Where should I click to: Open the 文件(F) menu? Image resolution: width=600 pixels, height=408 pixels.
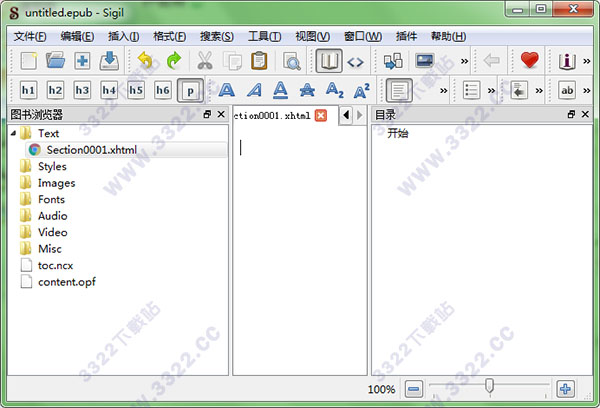coord(30,37)
